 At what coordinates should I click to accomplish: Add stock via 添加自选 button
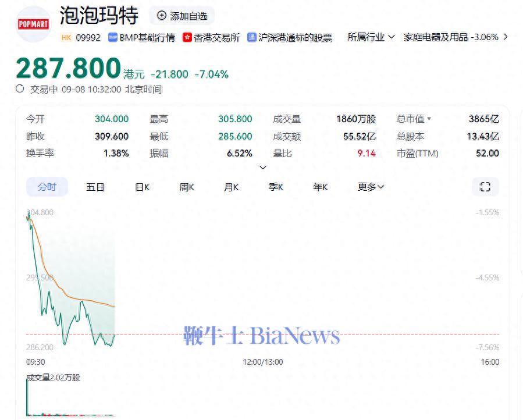(182, 16)
